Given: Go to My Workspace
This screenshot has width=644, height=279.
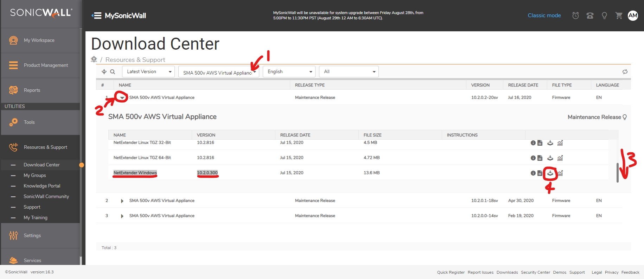Looking at the screenshot, I should pyautogui.click(x=39, y=40).
